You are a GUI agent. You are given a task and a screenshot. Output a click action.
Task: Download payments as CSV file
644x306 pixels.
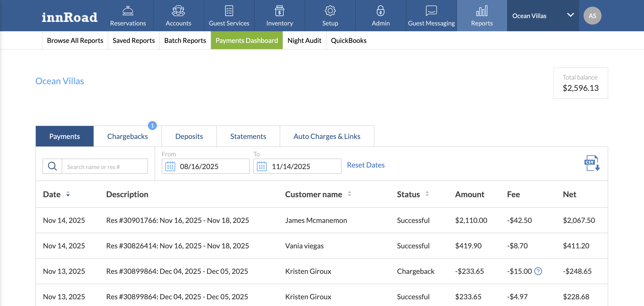592,163
